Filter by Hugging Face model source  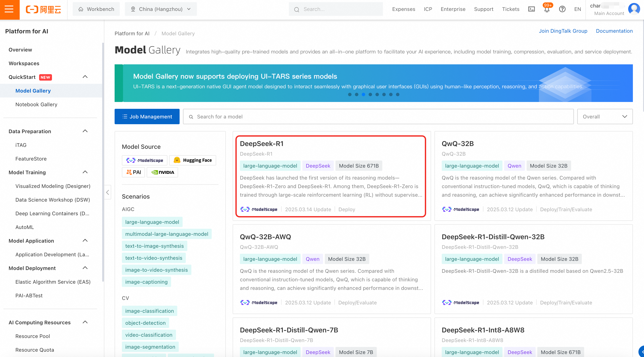(x=192, y=160)
